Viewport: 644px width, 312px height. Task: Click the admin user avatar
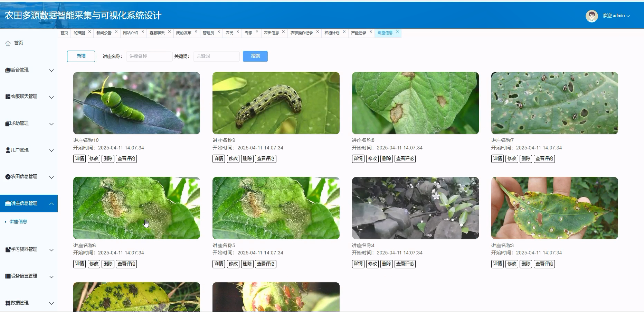[x=591, y=16]
